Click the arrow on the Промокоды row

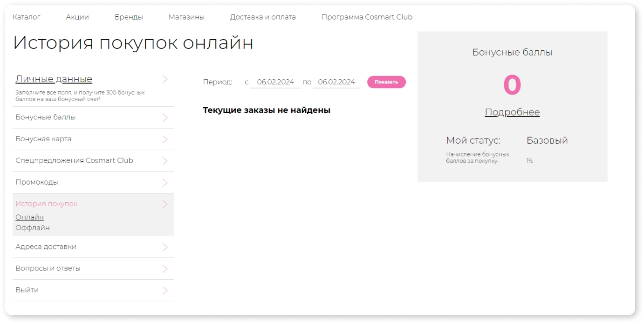(x=165, y=183)
